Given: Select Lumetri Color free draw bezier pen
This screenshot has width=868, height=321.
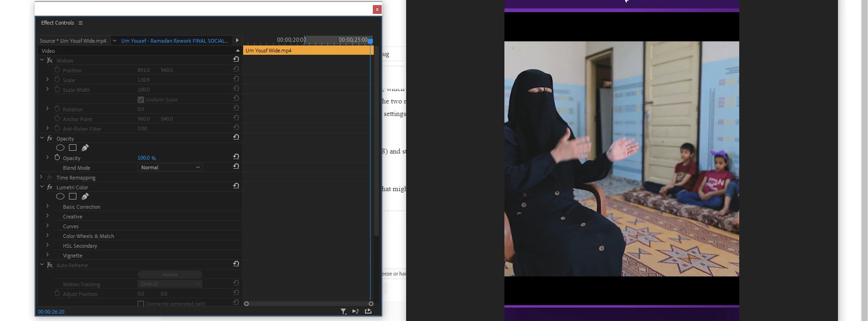Looking at the screenshot, I should pyautogui.click(x=85, y=196).
